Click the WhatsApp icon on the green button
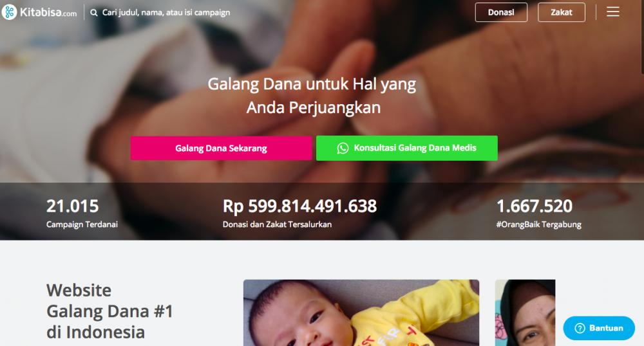The height and width of the screenshot is (346, 644). pos(343,148)
